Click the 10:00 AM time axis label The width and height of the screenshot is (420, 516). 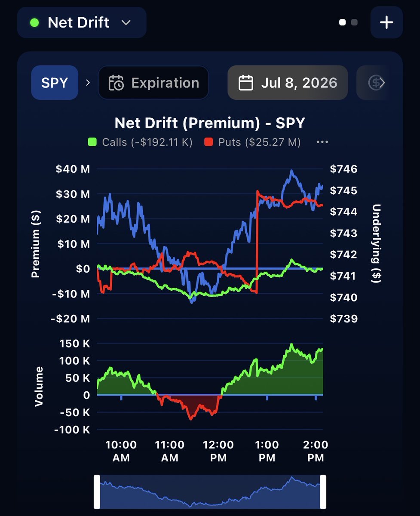(x=121, y=451)
